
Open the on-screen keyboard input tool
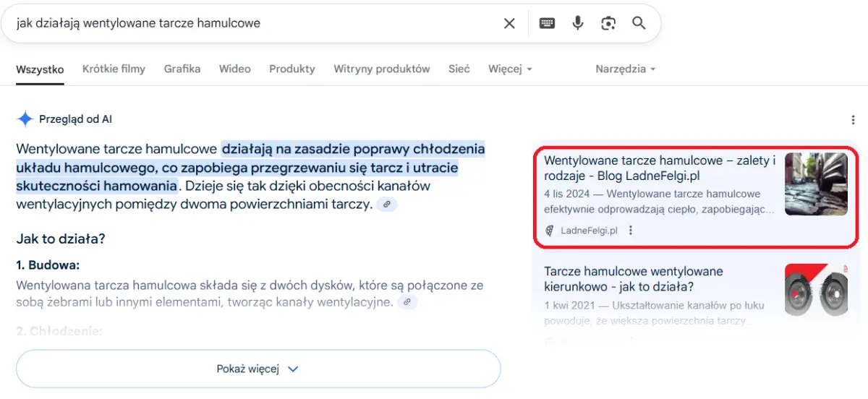click(547, 23)
